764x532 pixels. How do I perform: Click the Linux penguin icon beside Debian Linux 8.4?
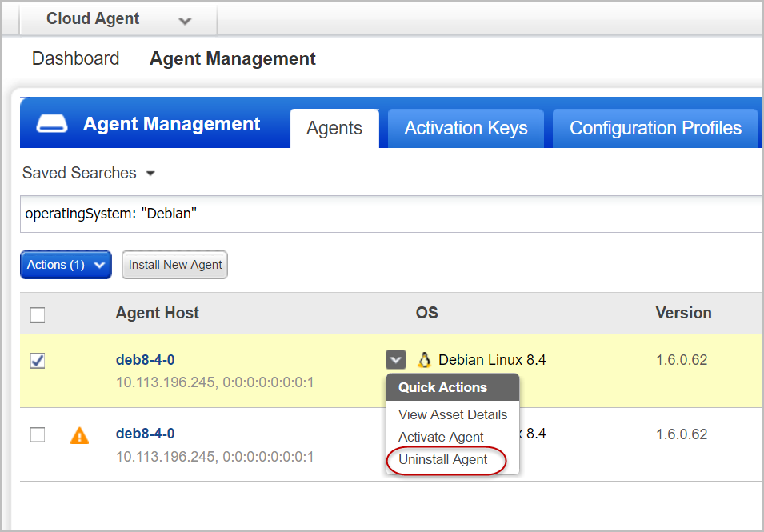click(x=425, y=359)
